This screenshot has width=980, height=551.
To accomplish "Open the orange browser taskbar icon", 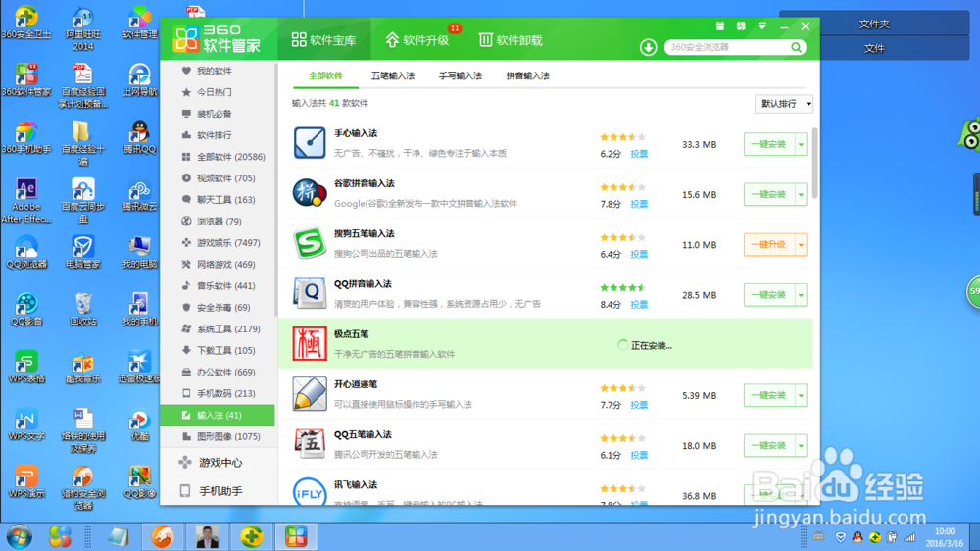I will click(162, 536).
